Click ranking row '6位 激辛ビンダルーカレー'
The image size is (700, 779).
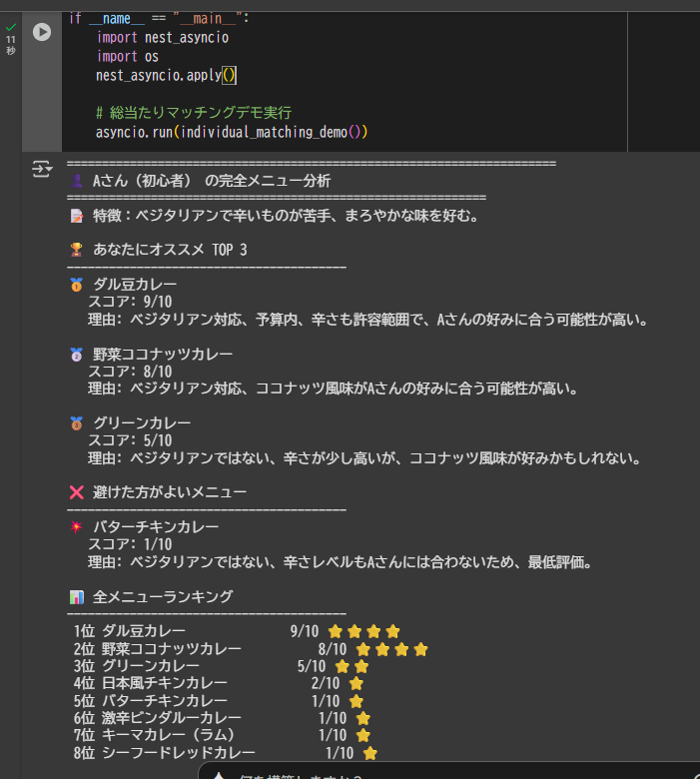[x=222, y=718]
